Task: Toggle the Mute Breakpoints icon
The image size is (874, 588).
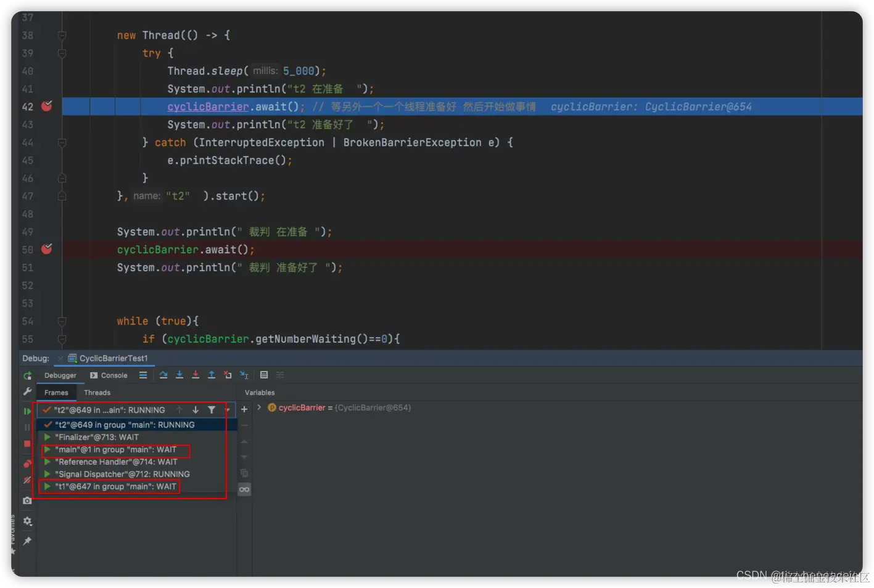Action: click(x=27, y=480)
